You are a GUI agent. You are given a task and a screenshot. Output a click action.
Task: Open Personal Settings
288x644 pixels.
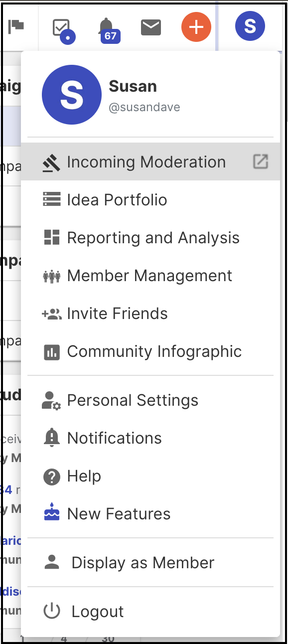coord(150,400)
